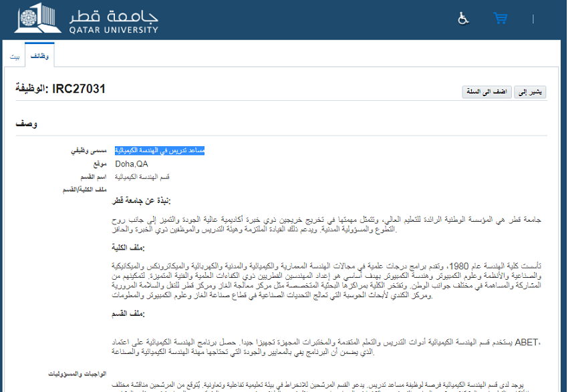Click the وصف section heading
The height and width of the screenshot is (392, 568).
click(27, 124)
